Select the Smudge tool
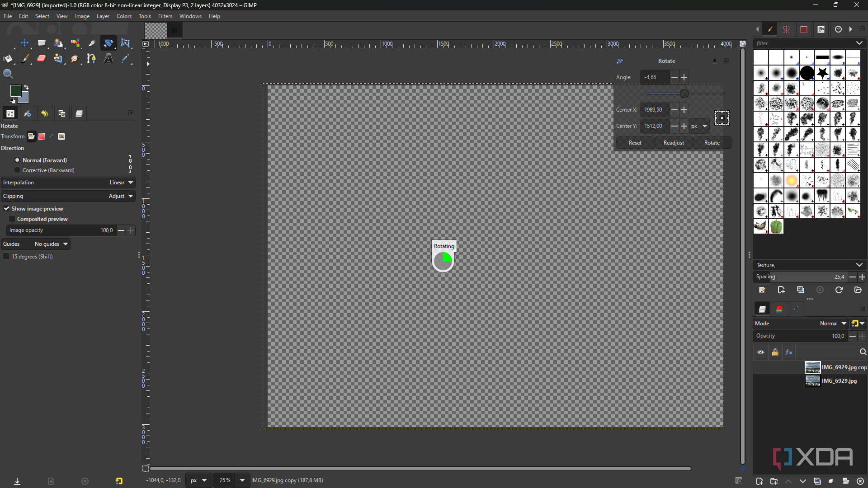This screenshot has width=868, height=488. [x=75, y=59]
